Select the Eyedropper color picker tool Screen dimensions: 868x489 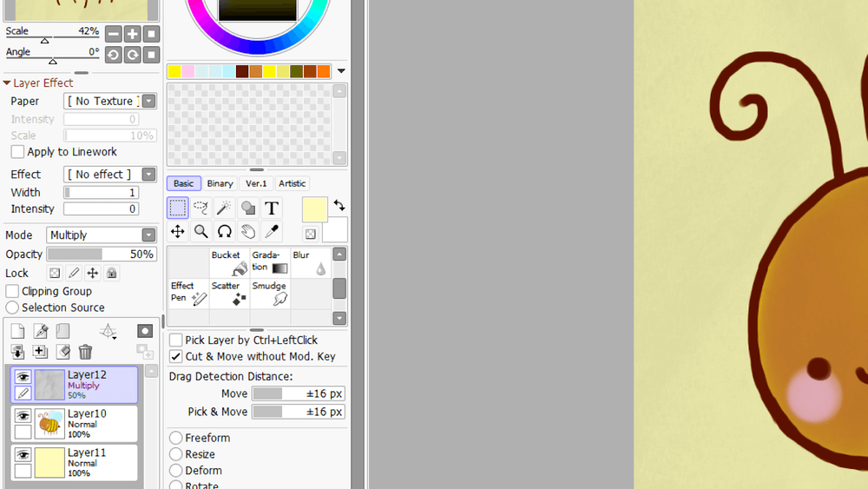[x=271, y=231]
